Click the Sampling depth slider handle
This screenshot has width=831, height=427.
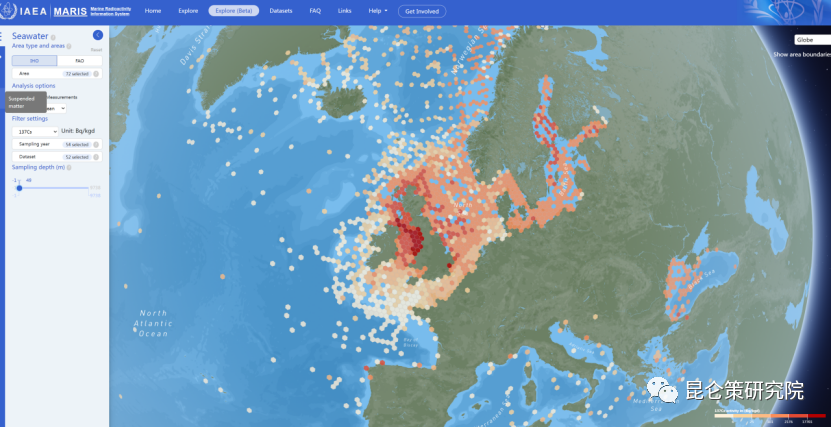[x=19, y=188]
